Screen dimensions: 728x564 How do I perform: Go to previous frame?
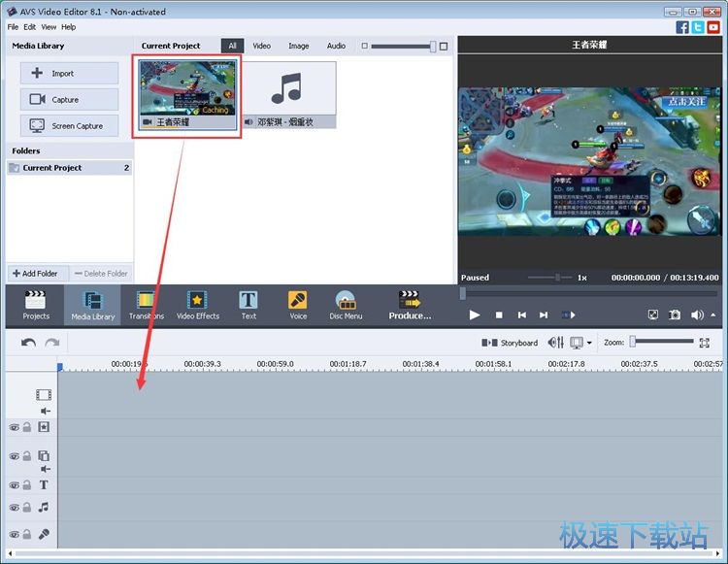click(x=522, y=315)
